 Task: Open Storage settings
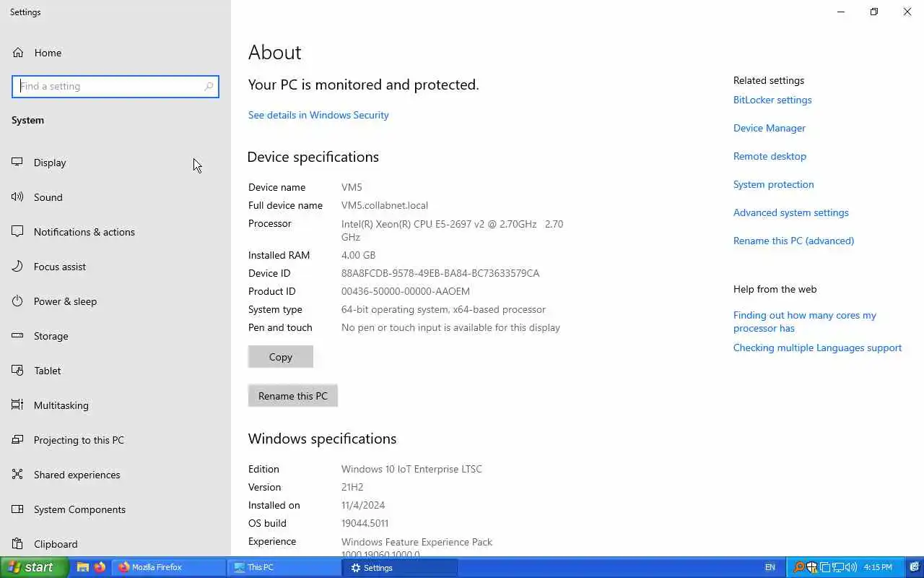pos(115,336)
